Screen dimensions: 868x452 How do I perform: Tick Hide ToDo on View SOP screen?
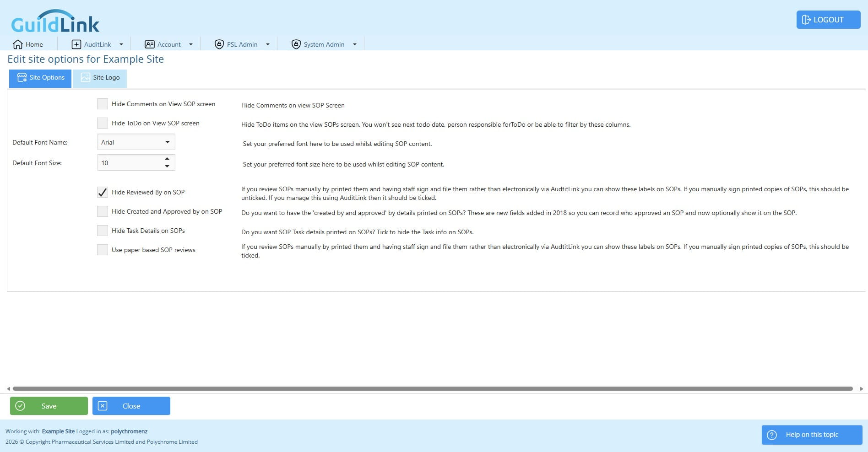point(103,123)
